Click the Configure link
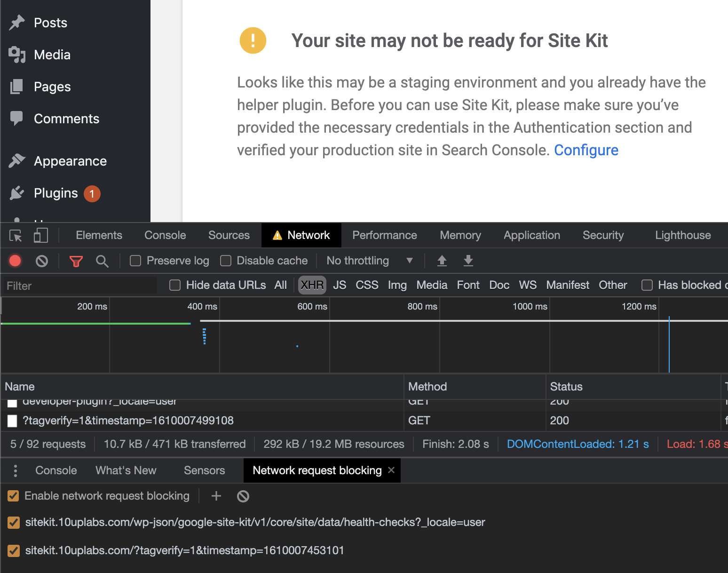The height and width of the screenshot is (573, 728). (x=586, y=150)
